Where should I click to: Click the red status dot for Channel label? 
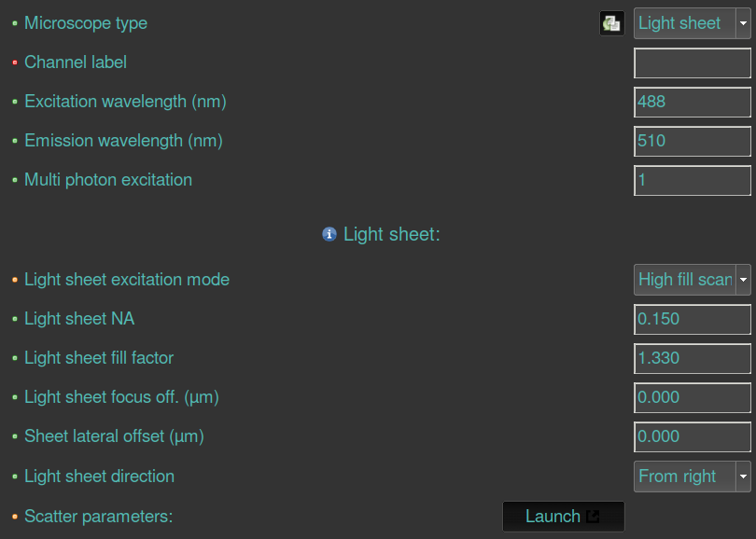coord(15,62)
